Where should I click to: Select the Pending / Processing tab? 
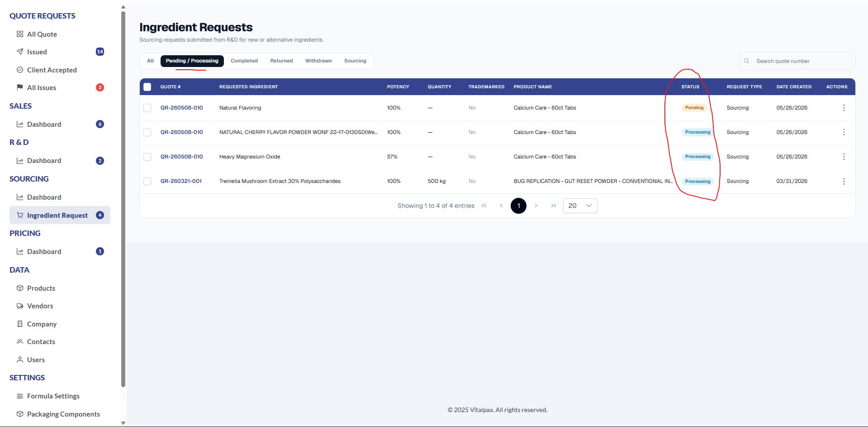[192, 61]
